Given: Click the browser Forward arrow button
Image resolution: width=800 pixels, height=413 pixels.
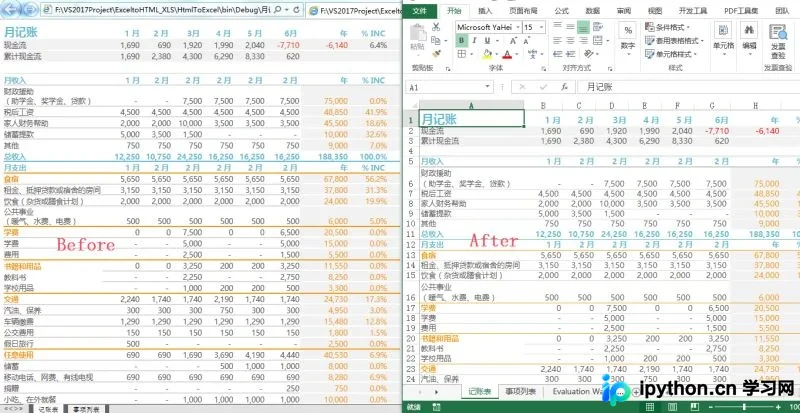Looking at the screenshot, I should click(30, 9).
